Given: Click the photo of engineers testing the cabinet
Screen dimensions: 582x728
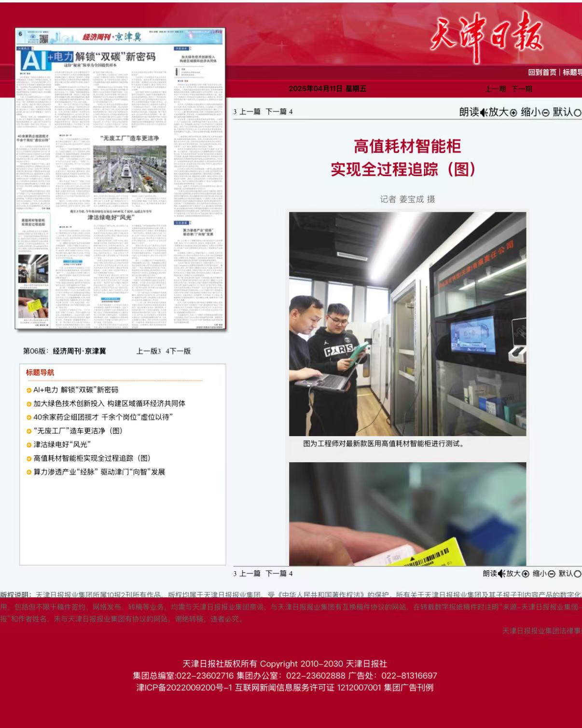Looking at the screenshot, I should coord(407,324).
